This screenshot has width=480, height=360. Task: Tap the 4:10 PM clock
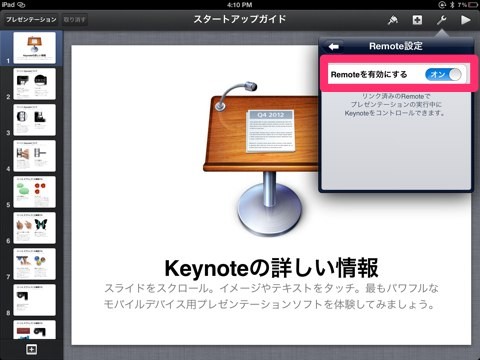pos(239,5)
